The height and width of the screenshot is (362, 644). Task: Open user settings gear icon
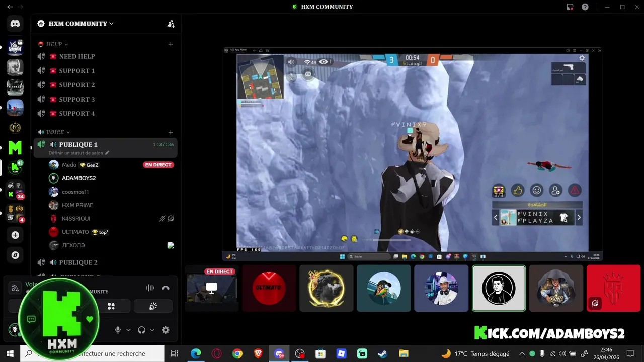[166, 330]
